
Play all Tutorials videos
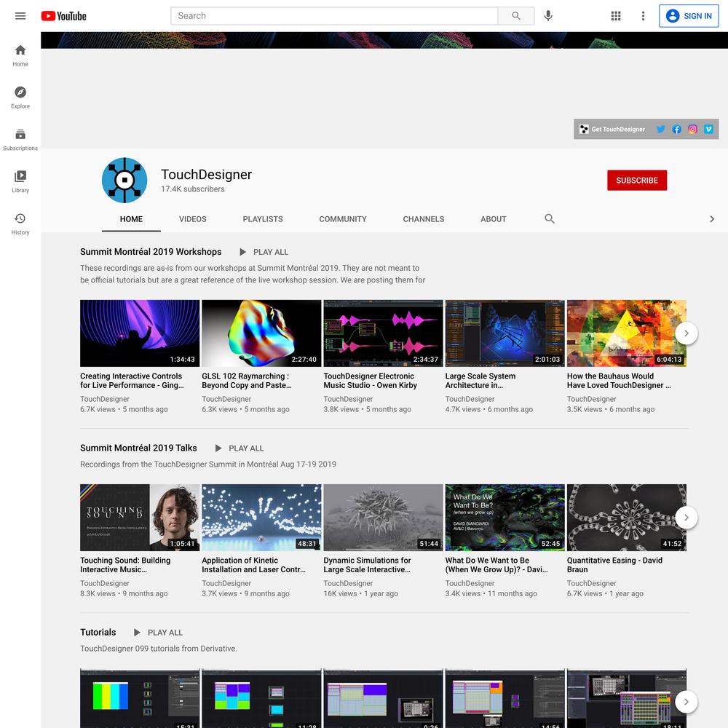tap(158, 633)
